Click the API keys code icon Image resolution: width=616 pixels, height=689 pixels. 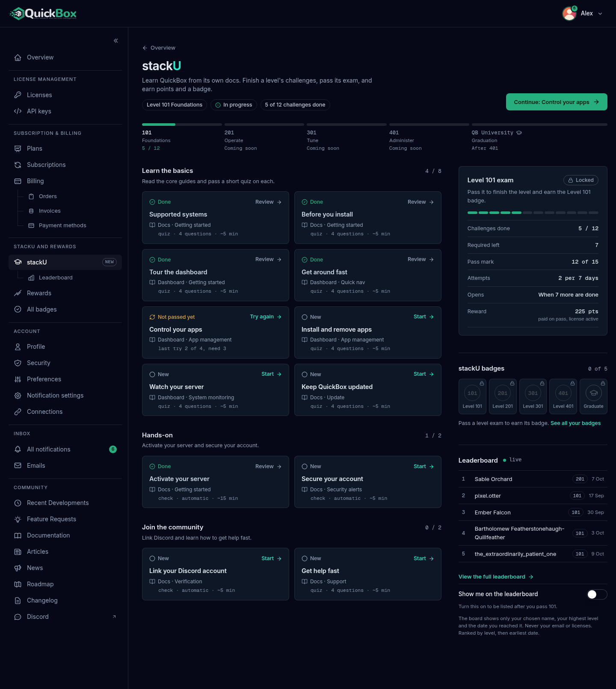point(18,111)
